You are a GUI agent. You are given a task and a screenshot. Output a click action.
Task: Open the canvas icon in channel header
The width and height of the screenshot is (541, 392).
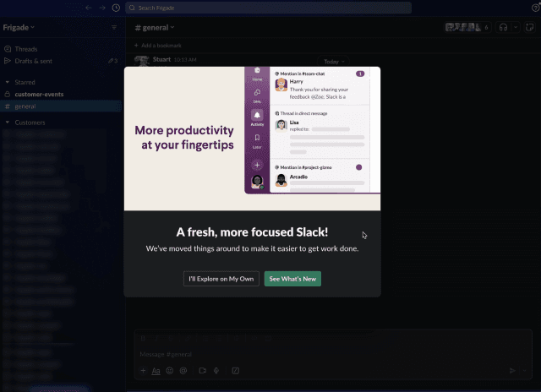(529, 27)
